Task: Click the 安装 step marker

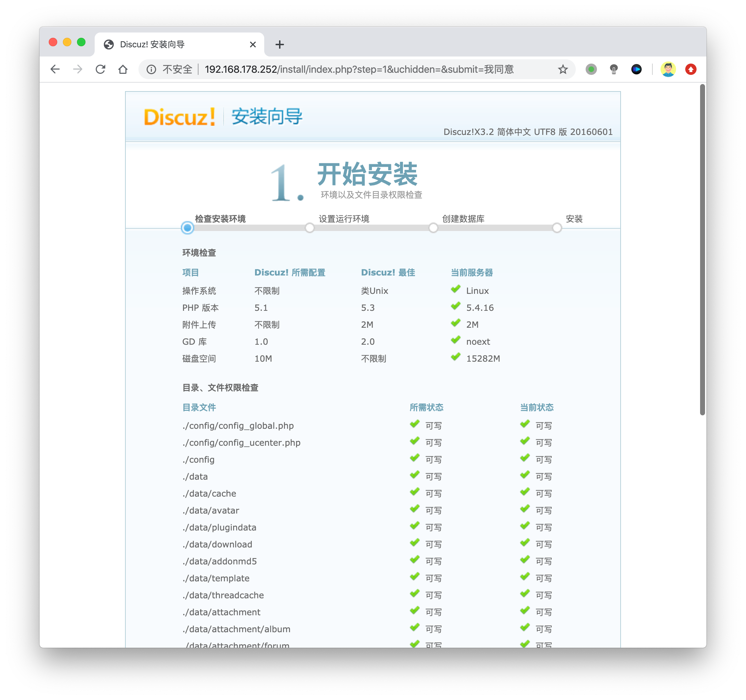Action: coord(557,228)
